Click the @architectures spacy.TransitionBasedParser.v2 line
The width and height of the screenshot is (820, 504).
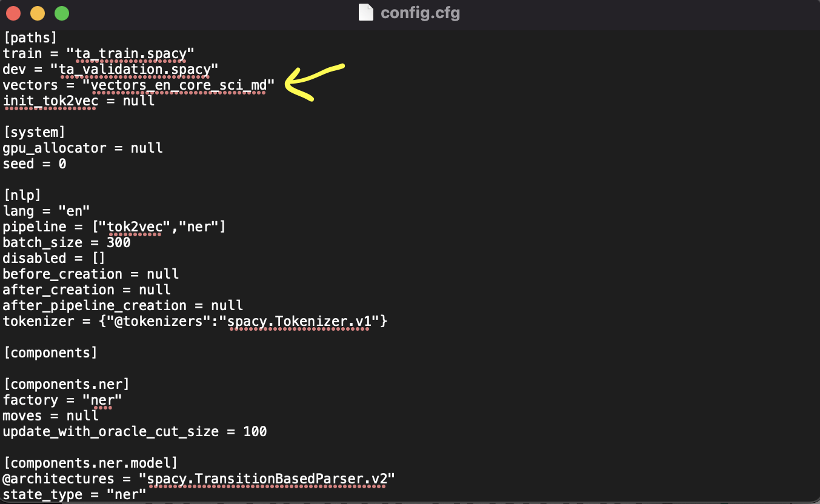pos(199,479)
